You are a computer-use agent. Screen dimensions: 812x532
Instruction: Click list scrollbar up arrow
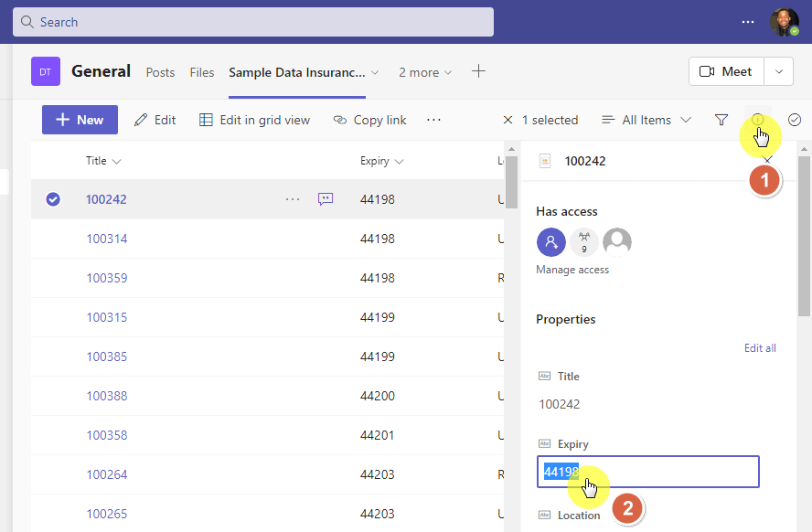511,148
